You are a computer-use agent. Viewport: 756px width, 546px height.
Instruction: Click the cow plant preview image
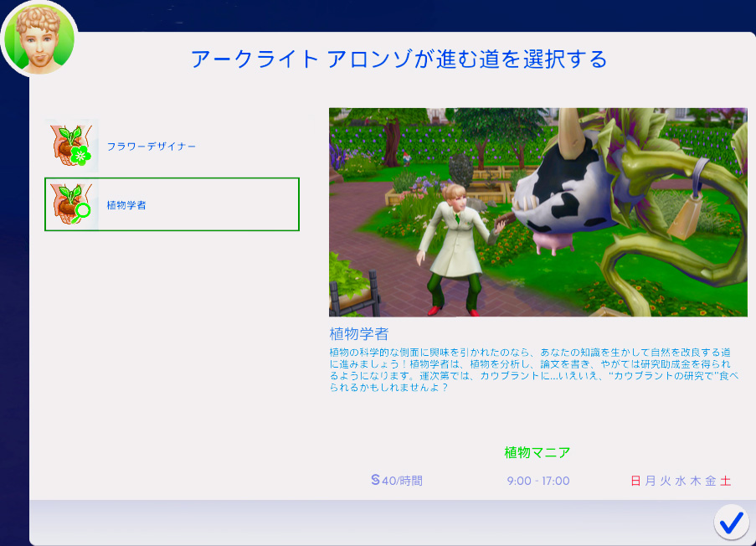537,212
